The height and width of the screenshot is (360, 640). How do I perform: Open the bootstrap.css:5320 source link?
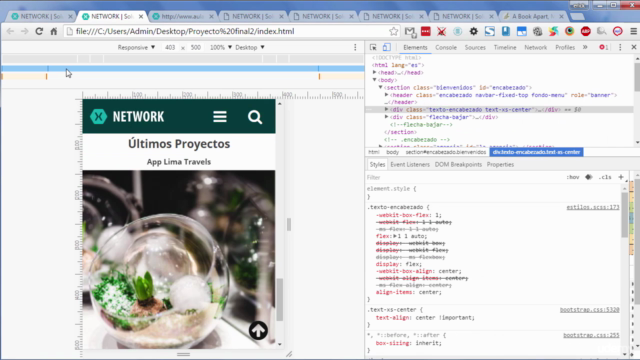click(x=589, y=310)
